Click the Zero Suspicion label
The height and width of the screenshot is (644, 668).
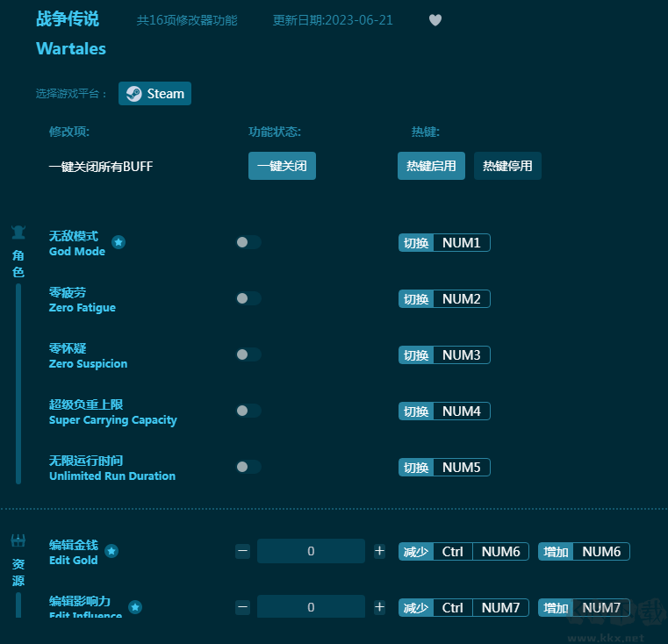tap(88, 355)
